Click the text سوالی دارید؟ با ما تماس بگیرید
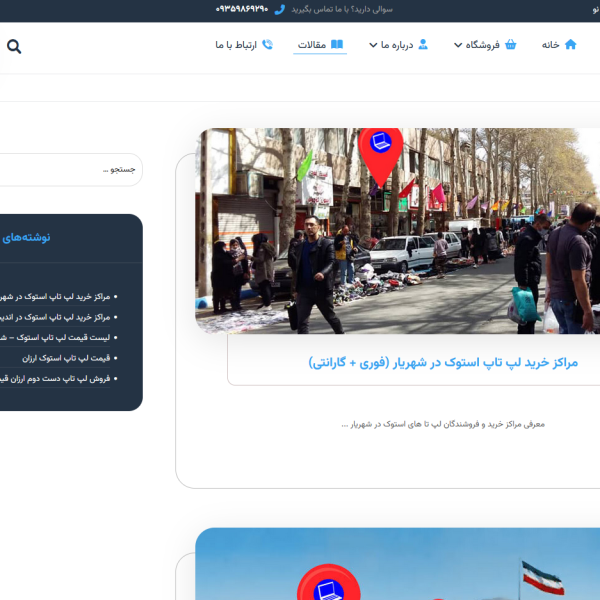Viewport: 600px width, 600px height. point(342,9)
